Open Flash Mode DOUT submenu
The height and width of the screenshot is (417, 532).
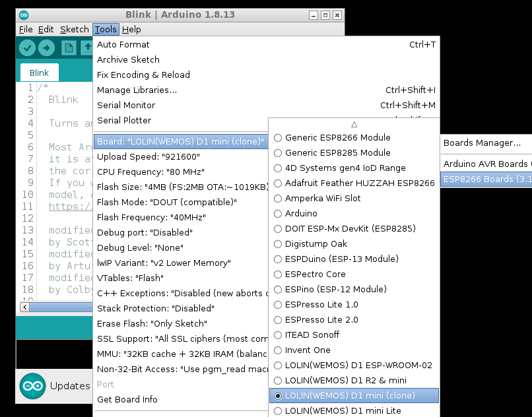tap(181, 202)
